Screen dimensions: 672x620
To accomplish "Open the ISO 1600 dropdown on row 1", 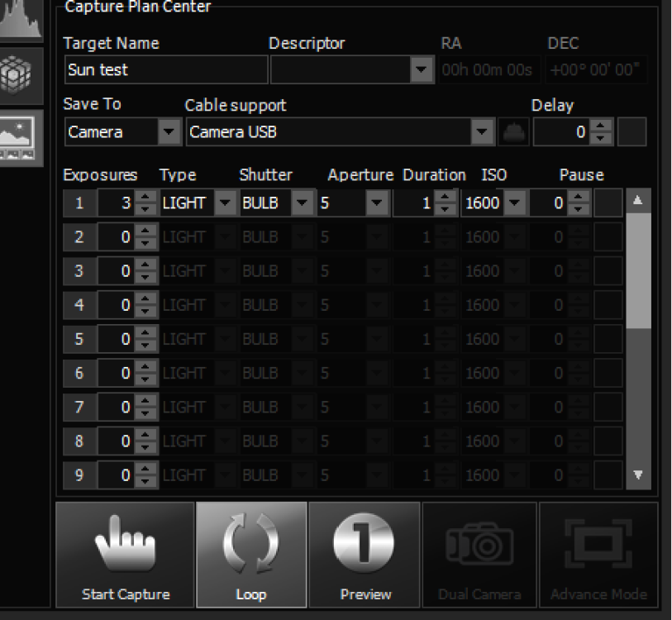I will pos(516,203).
